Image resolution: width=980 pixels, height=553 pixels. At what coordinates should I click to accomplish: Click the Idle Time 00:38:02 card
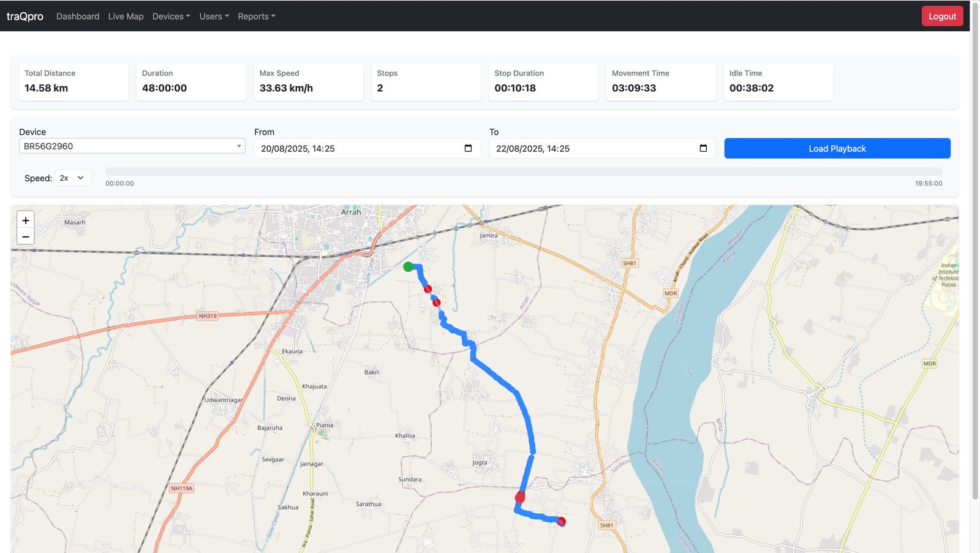tap(778, 82)
